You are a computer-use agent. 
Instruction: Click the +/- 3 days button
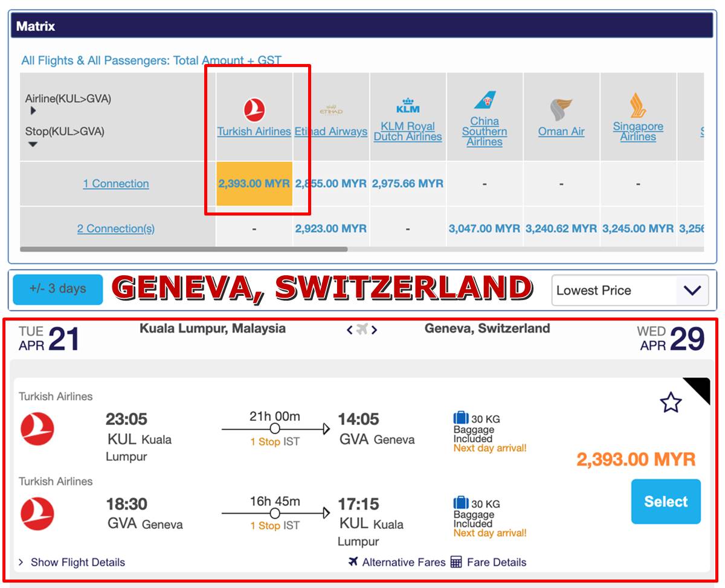pyautogui.click(x=57, y=289)
